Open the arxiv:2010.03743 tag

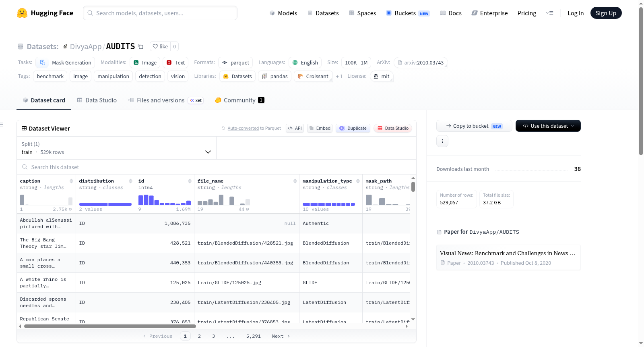click(421, 62)
